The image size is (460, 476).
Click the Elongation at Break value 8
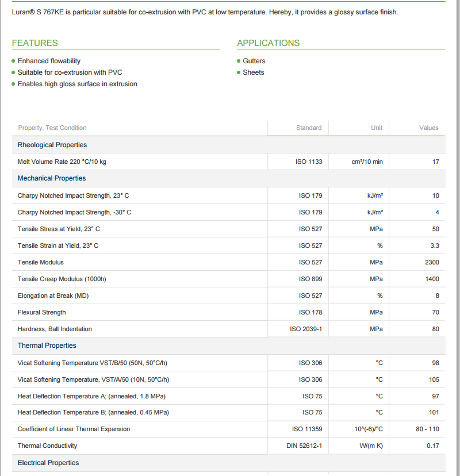click(437, 296)
